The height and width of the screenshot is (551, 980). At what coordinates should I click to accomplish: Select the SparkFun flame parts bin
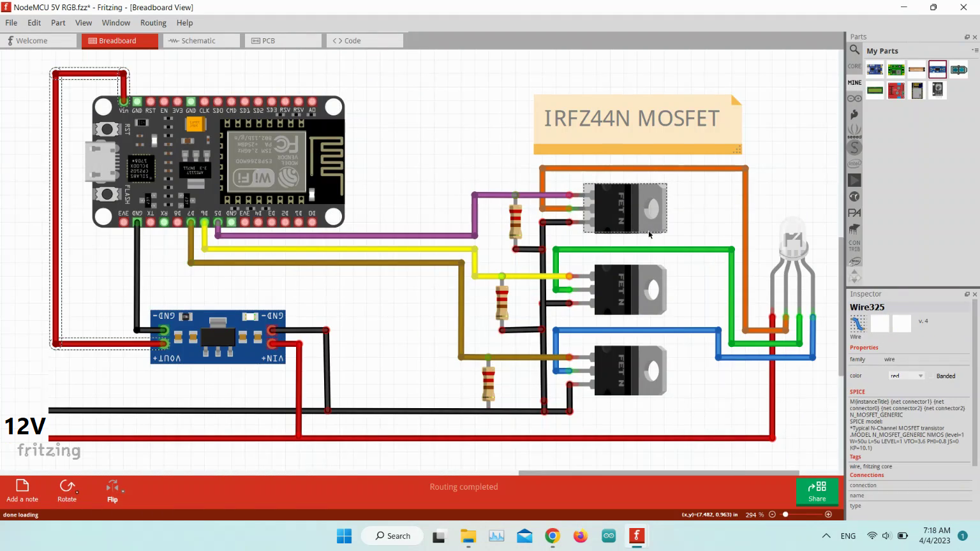[854, 115]
